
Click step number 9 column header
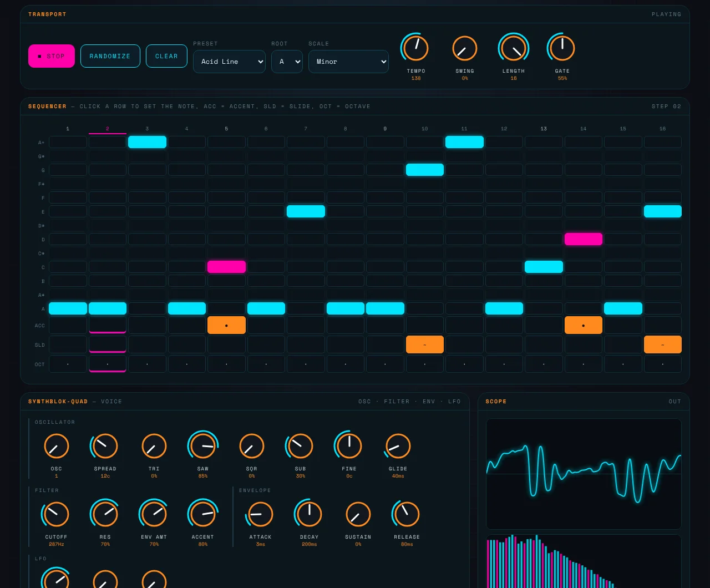coord(385,129)
